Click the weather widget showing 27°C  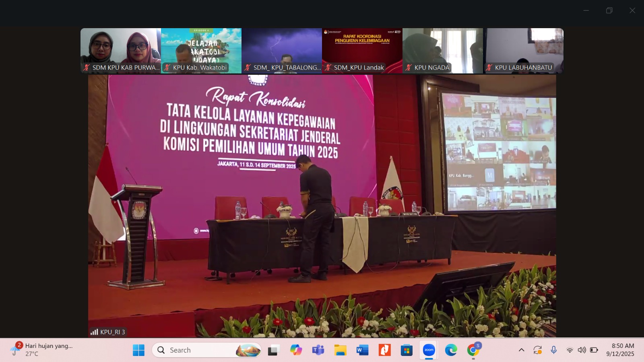click(42, 350)
